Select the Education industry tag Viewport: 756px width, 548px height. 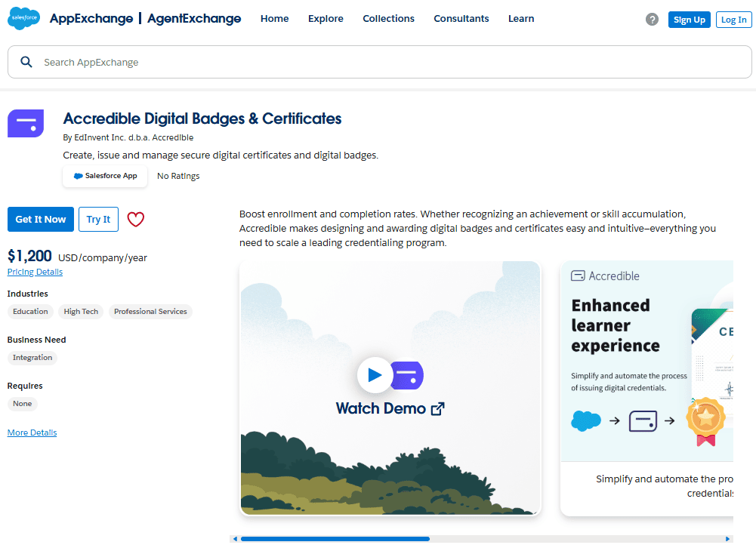pyautogui.click(x=30, y=311)
